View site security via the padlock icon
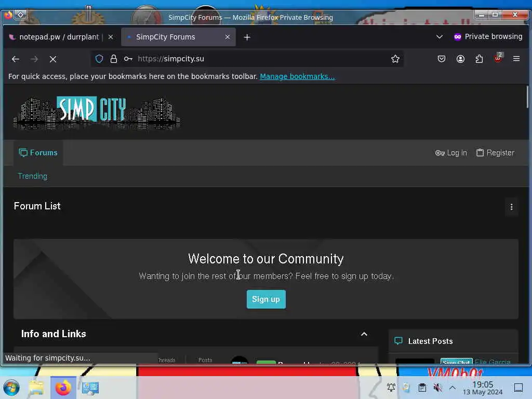 (114, 59)
